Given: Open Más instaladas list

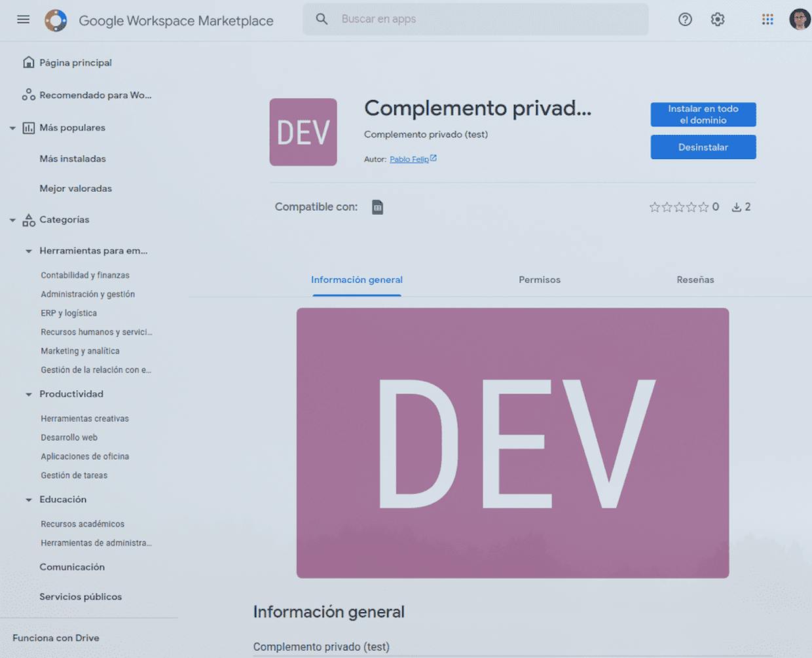Looking at the screenshot, I should point(72,158).
